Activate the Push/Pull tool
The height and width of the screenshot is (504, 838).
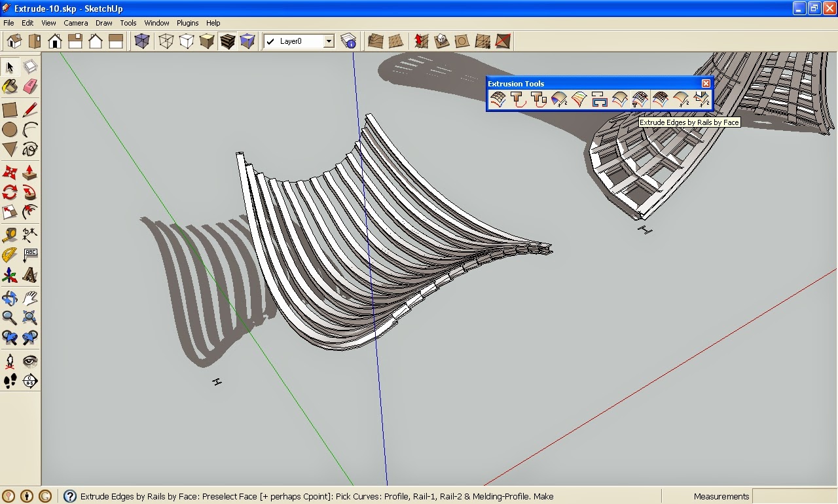point(30,173)
